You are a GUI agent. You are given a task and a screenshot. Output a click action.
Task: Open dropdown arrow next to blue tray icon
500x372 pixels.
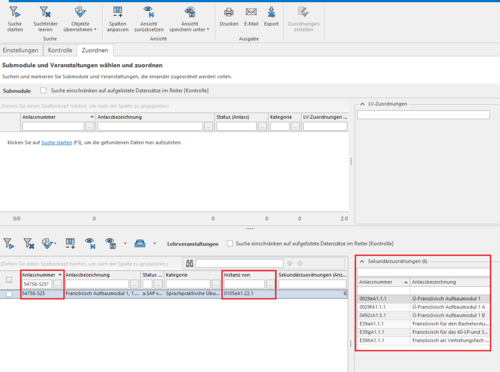(154, 244)
